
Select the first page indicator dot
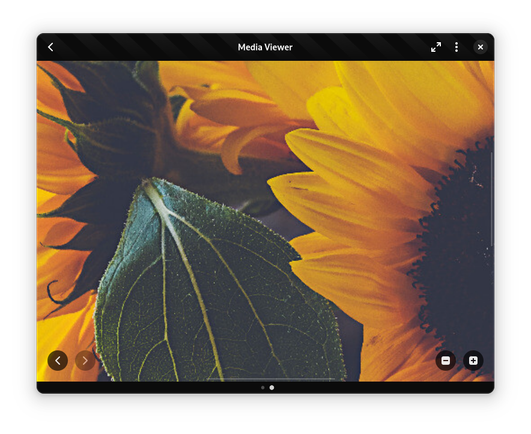[263, 388]
